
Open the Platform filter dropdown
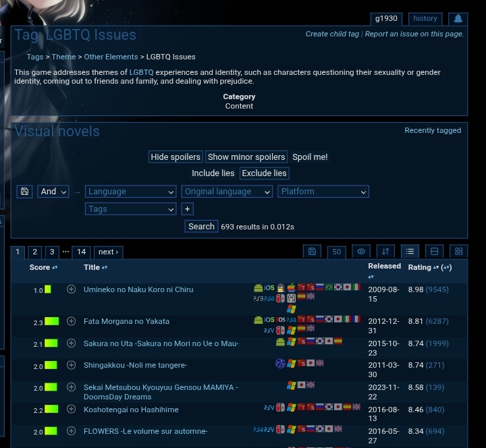323,192
